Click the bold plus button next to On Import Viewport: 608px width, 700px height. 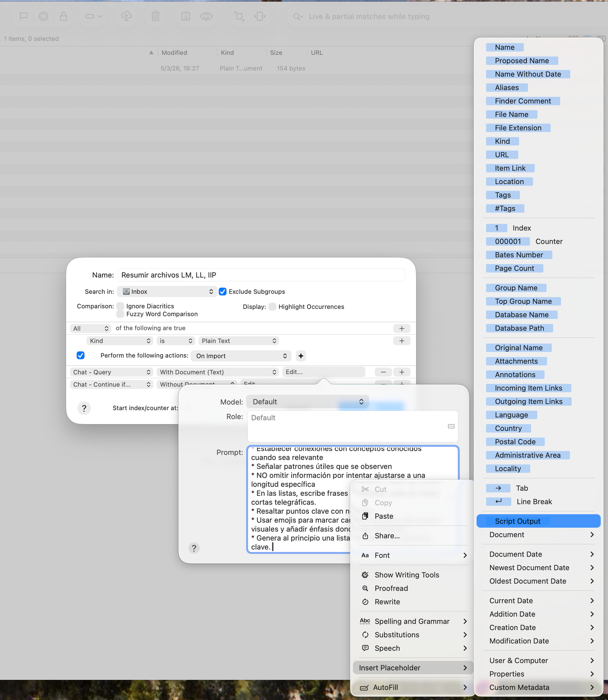(301, 356)
